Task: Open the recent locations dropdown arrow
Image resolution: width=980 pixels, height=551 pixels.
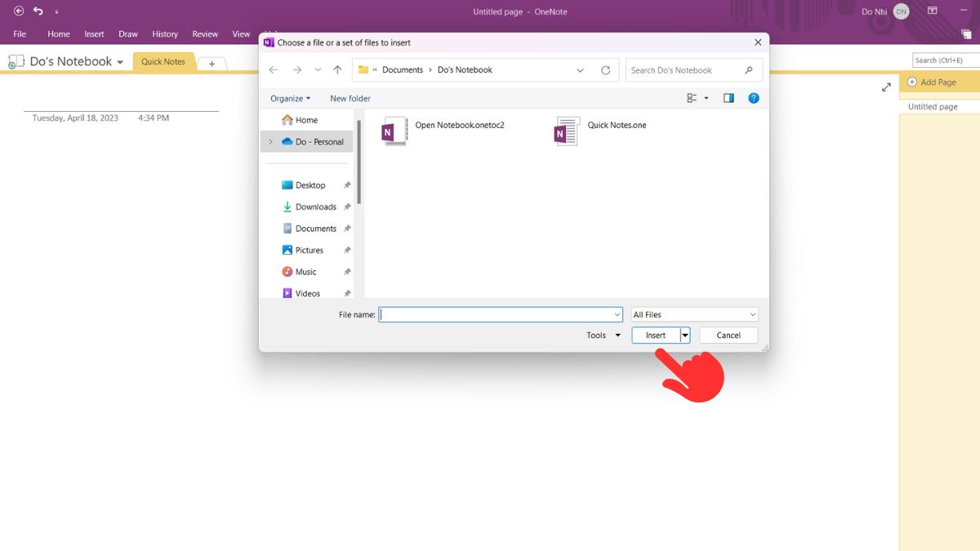Action: (x=318, y=70)
